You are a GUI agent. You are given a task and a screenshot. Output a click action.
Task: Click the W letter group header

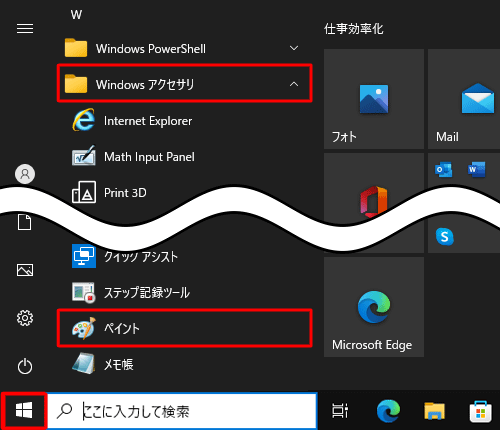point(76,15)
